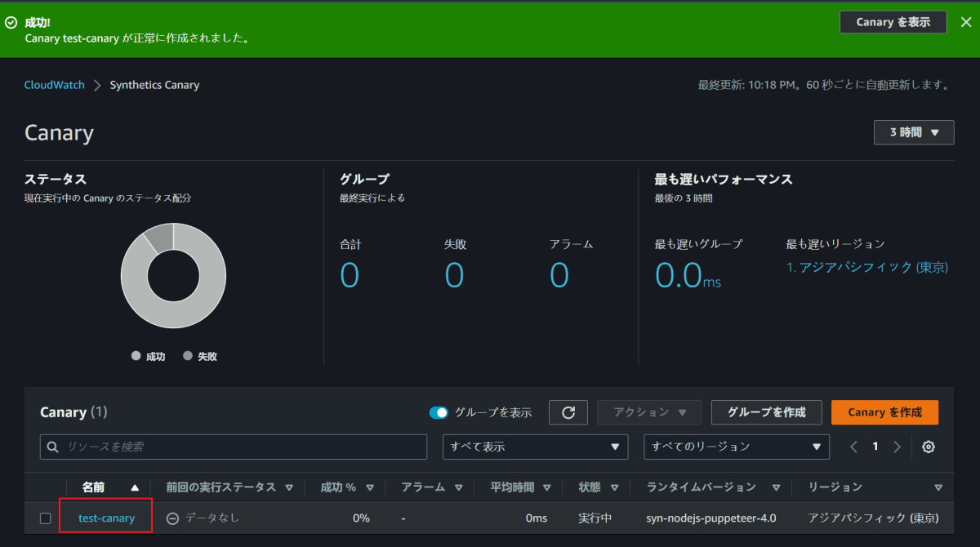Click the magnifier icon in search box
The height and width of the screenshot is (547, 980).
54,447
